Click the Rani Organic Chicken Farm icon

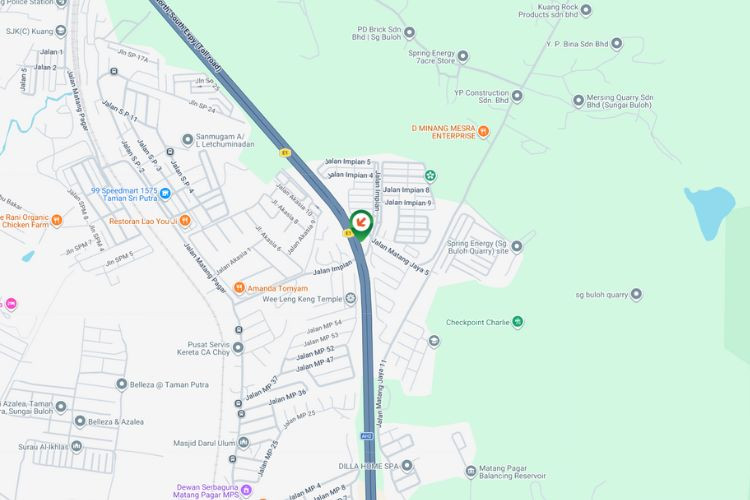tap(57, 220)
